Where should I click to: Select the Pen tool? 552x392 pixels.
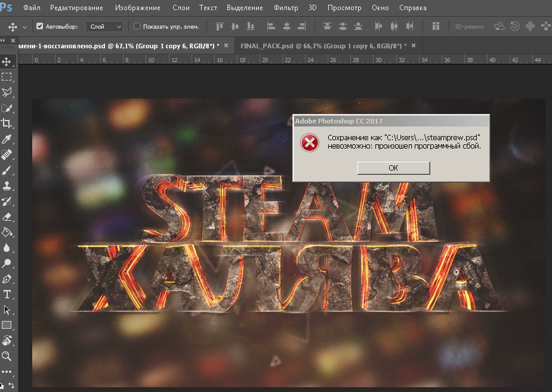pos(7,279)
